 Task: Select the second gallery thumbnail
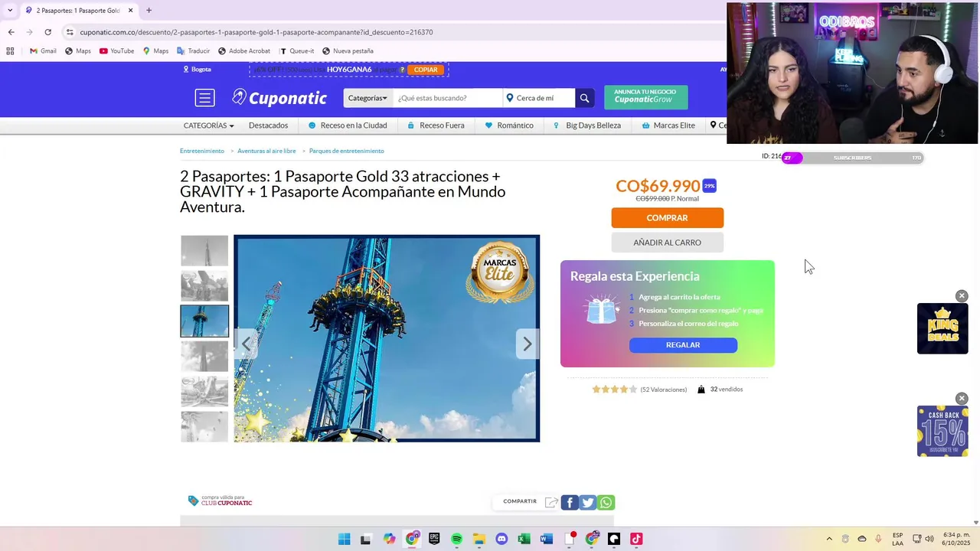click(204, 286)
